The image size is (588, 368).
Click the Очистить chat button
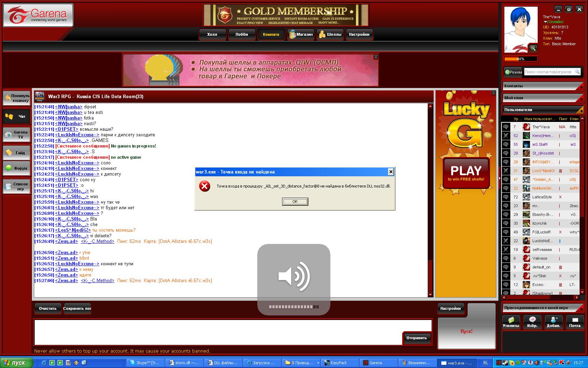[48, 308]
